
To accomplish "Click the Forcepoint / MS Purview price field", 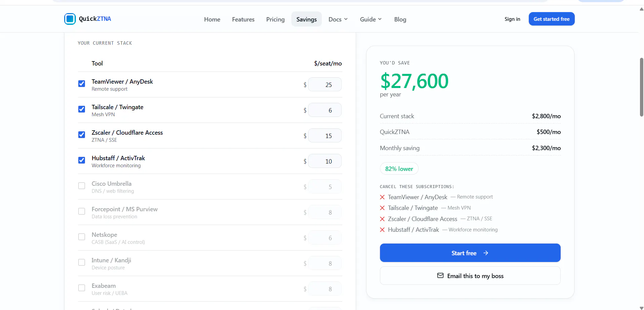I will (325, 212).
